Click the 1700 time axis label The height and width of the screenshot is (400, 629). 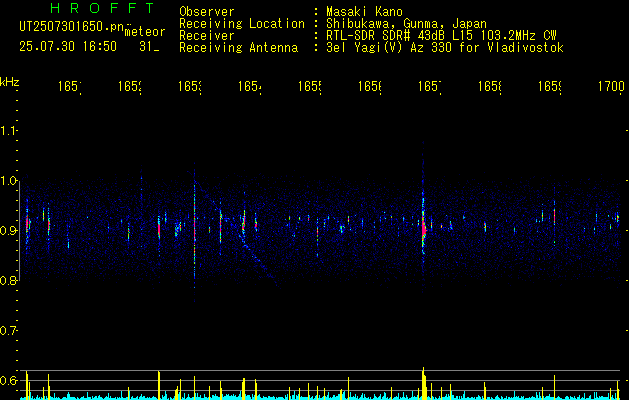pyautogui.click(x=611, y=86)
